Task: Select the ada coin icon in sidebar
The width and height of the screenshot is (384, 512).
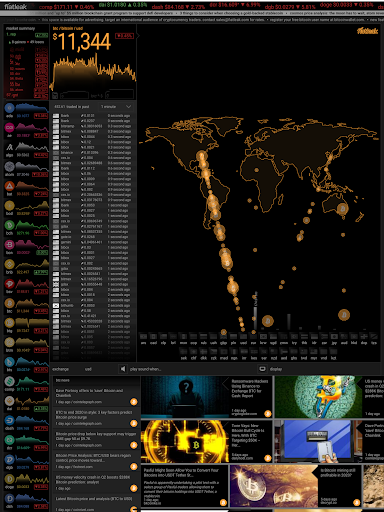Action: 9,108
